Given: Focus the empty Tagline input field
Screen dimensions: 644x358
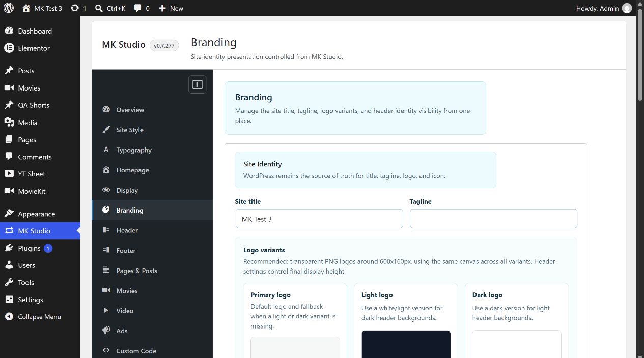Looking at the screenshot, I should coord(493,219).
